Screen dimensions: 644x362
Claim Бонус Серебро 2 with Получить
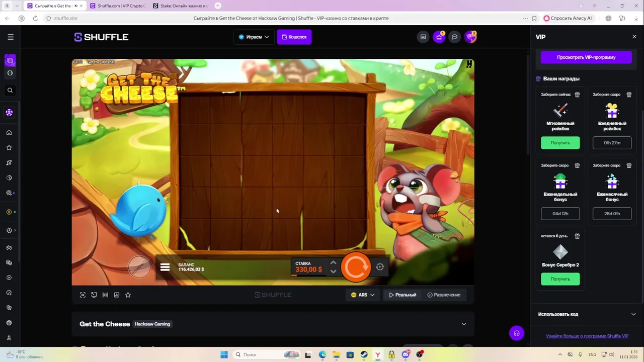tap(560, 279)
